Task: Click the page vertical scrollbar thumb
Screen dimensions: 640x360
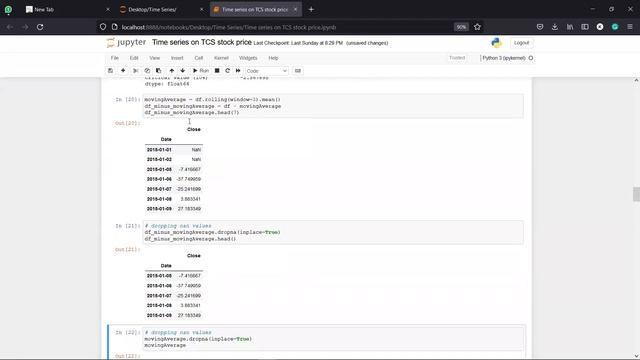Action: coord(636,194)
